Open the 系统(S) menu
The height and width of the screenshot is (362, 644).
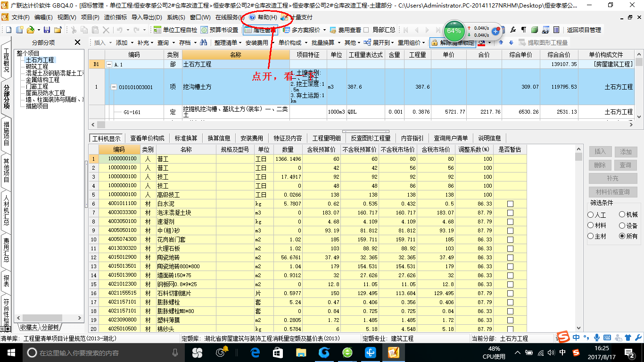pyautogui.click(x=176, y=17)
